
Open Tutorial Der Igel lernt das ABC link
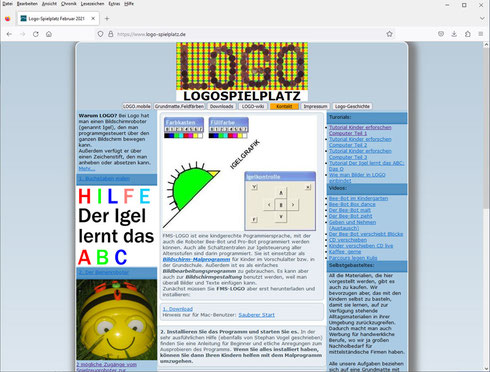[366, 166]
